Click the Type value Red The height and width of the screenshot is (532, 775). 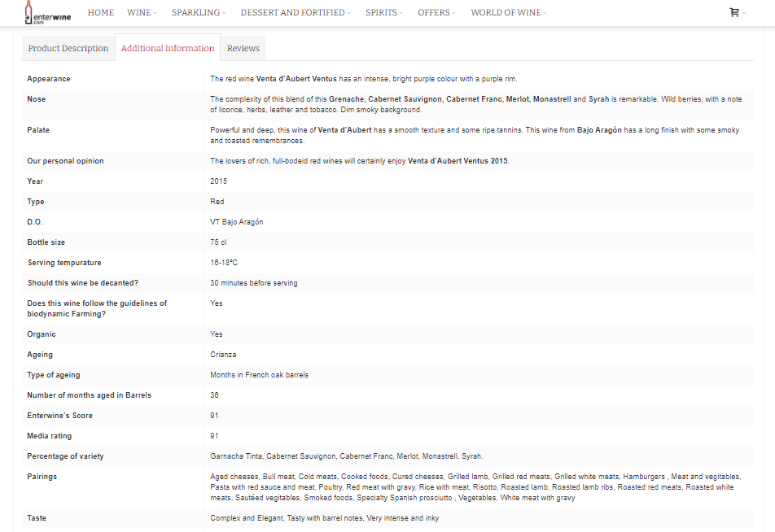[x=217, y=202]
